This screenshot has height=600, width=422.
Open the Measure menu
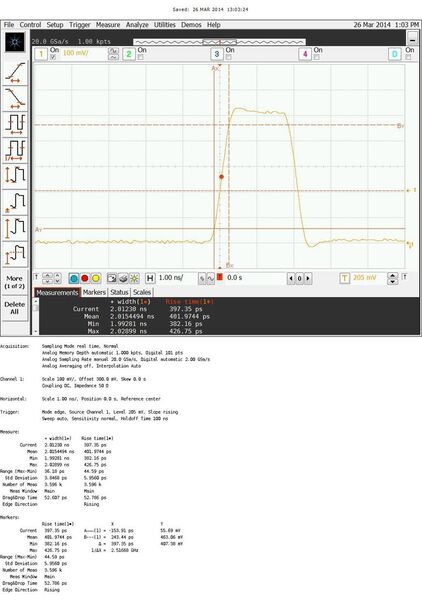(108, 24)
